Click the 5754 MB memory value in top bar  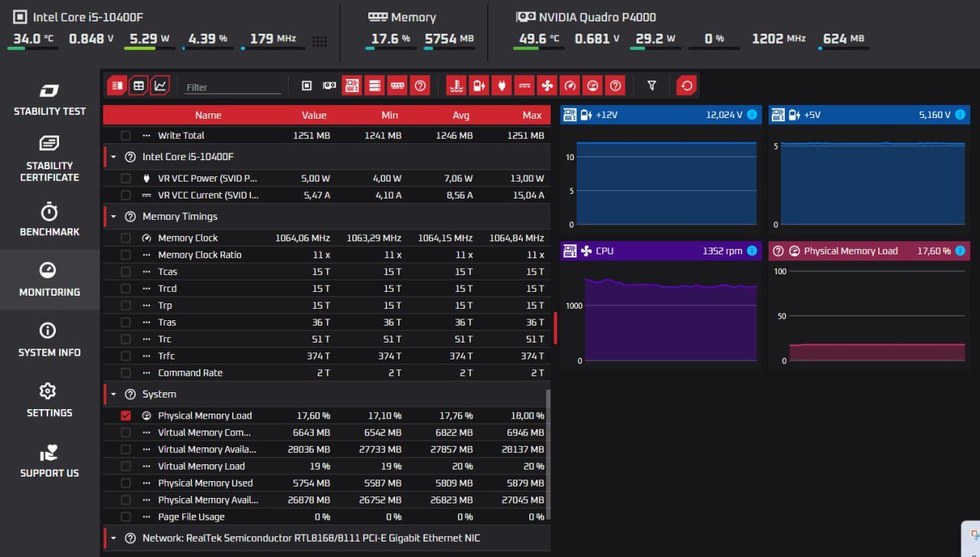(x=450, y=38)
